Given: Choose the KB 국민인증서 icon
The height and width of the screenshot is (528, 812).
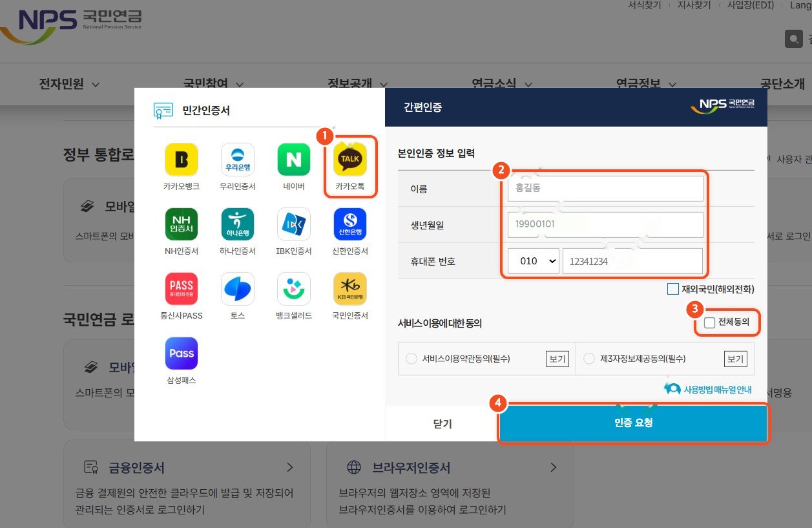Looking at the screenshot, I should [350, 289].
